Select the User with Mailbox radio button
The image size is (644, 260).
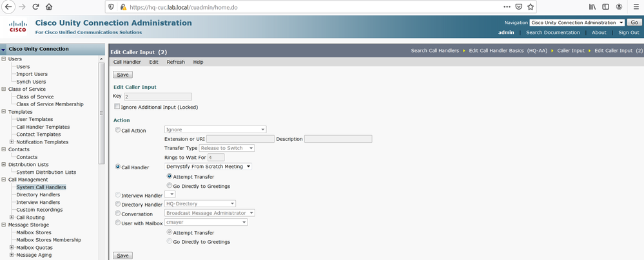pyautogui.click(x=118, y=223)
